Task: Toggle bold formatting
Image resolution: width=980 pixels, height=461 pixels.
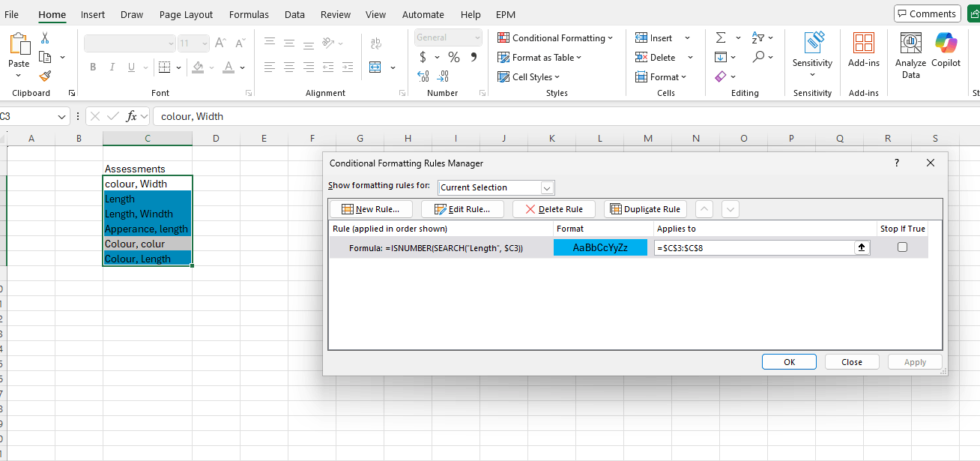Action: click(92, 67)
